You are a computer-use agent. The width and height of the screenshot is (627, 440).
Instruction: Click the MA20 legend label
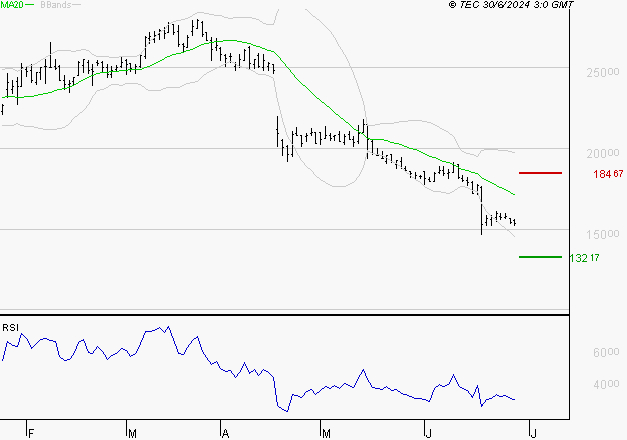click(x=12, y=4)
